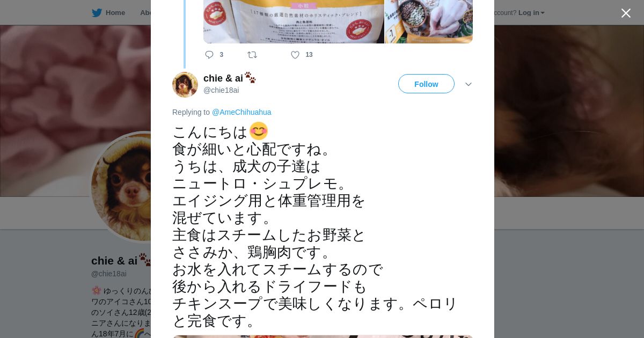Click the retweet arrows icon
The image size is (644, 338).
[252, 55]
